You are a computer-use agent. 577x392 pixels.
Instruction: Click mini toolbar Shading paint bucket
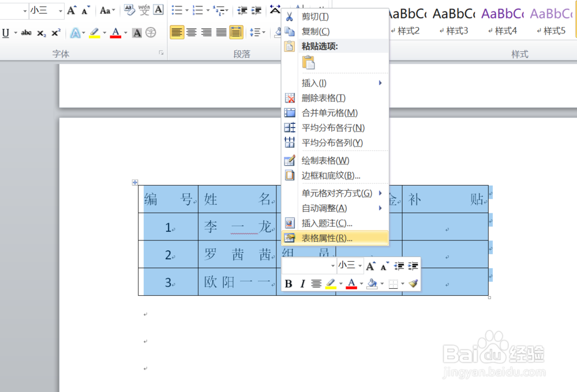(x=372, y=284)
